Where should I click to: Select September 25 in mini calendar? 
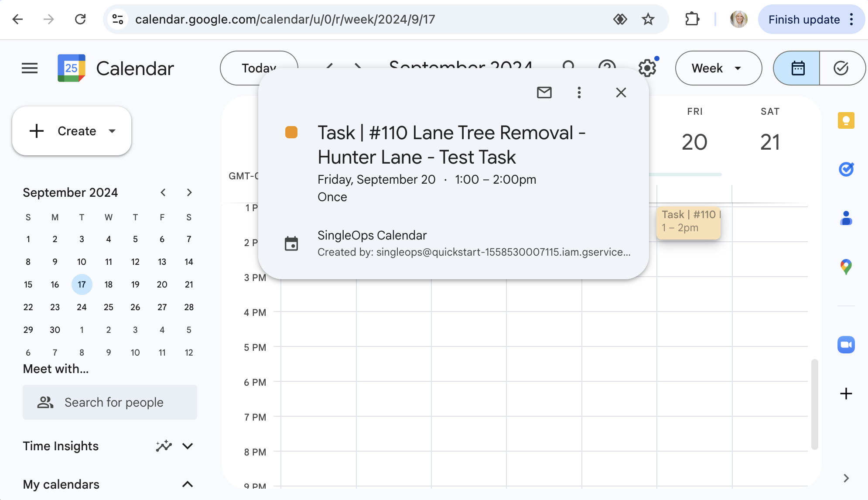tap(109, 307)
